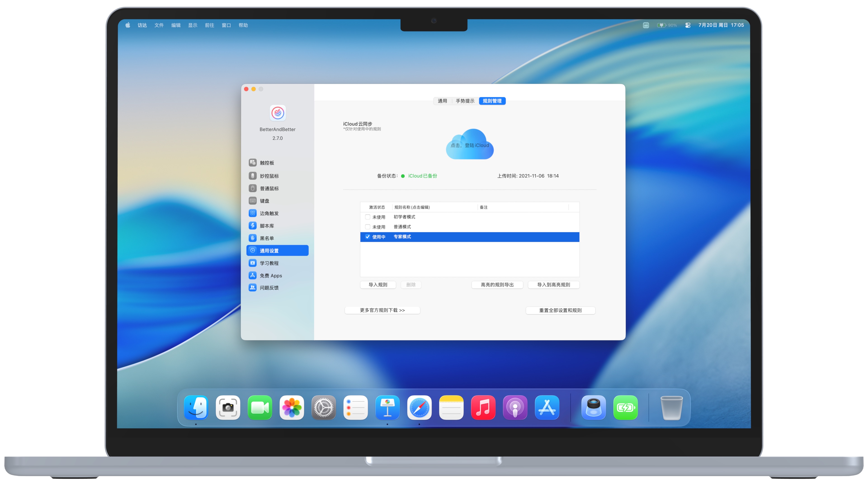
Task: Open the 窗口 menu in the menu bar
Action: click(226, 25)
